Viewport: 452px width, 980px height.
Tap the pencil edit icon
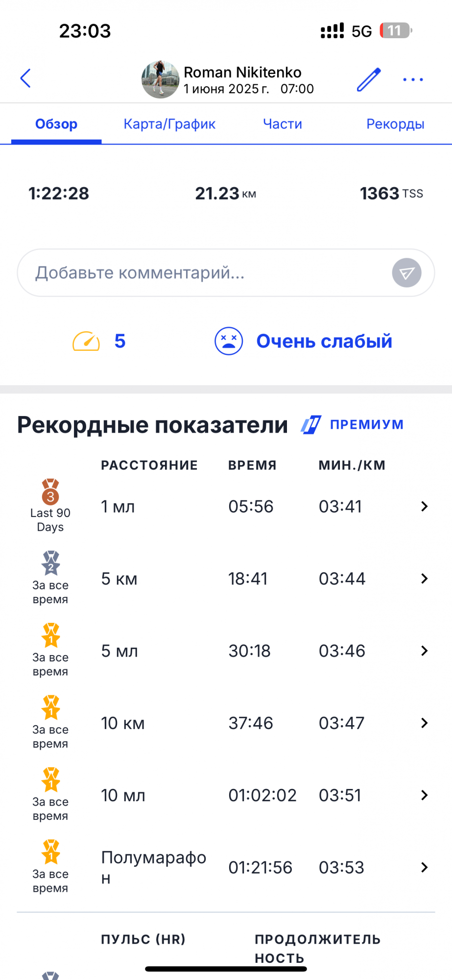pos(368,79)
